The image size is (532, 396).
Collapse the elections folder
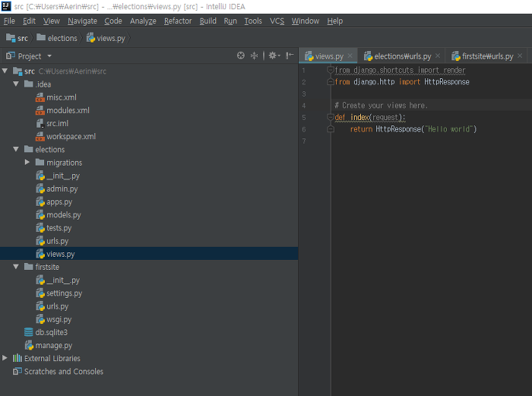coord(16,149)
